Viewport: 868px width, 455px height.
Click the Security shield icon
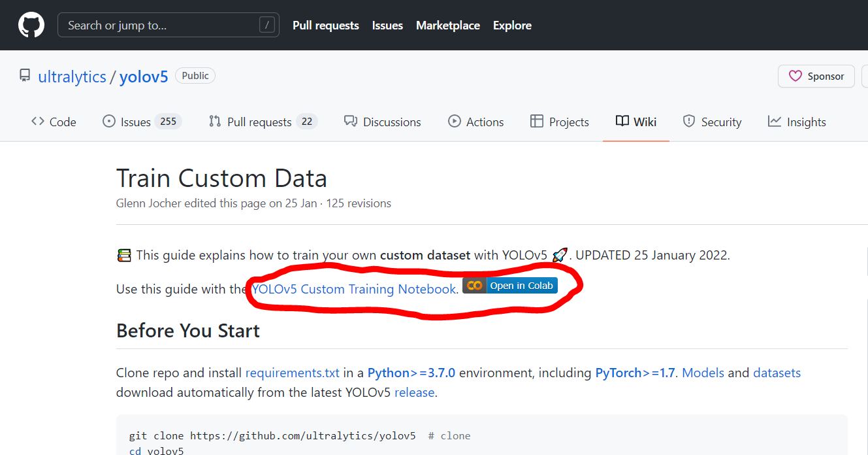coord(689,122)
